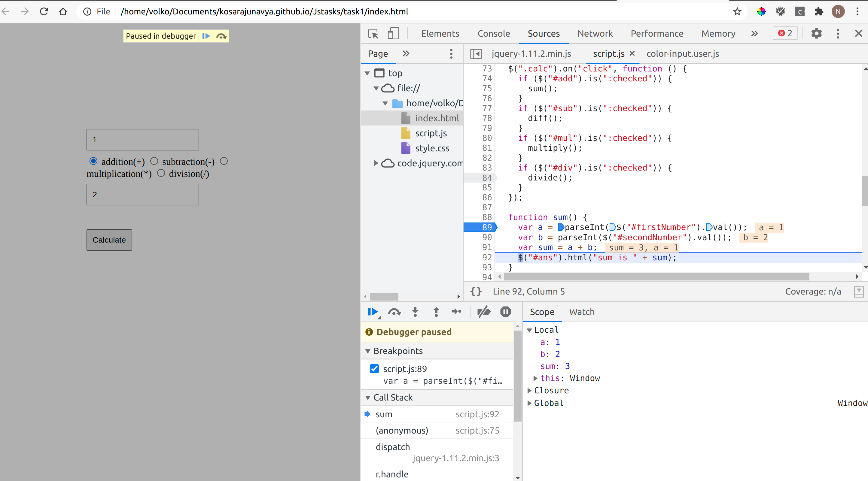Open the Watch tab

pos(582,312)
